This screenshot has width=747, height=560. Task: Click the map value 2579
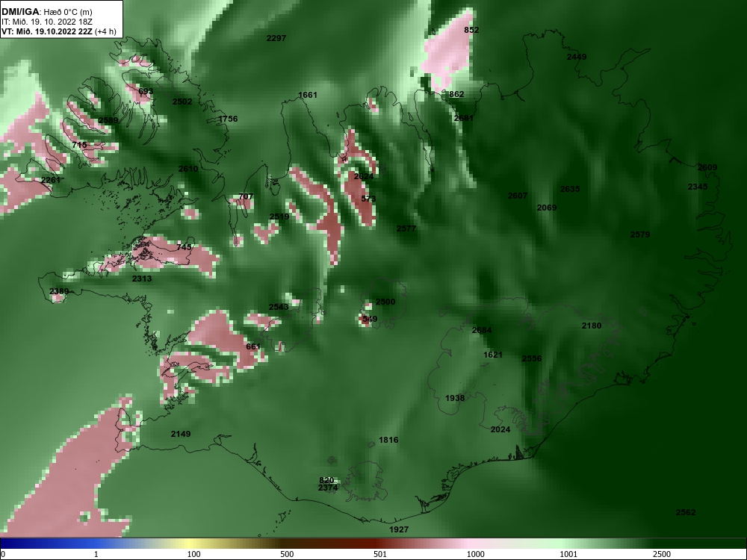click(640, 234)
